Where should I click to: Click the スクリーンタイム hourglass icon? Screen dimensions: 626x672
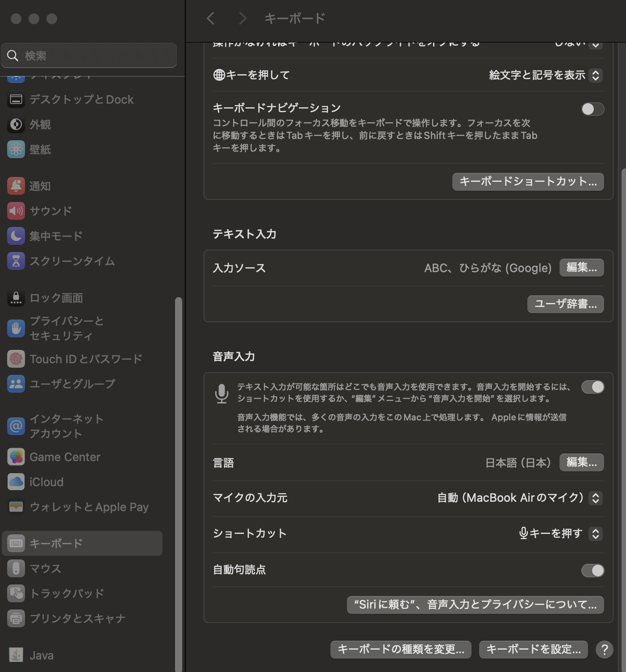click(16, 261)
